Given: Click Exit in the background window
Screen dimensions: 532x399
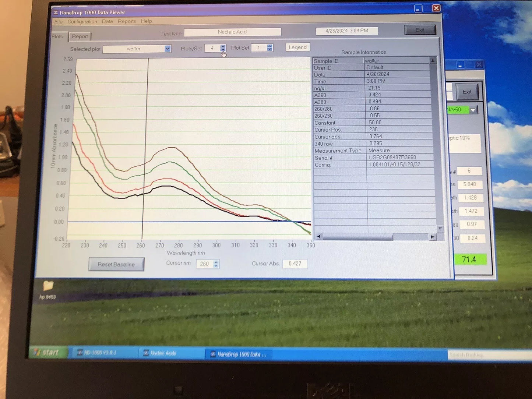Looking at the screenshot, I should pyautogui.click(x=467, y=92).
